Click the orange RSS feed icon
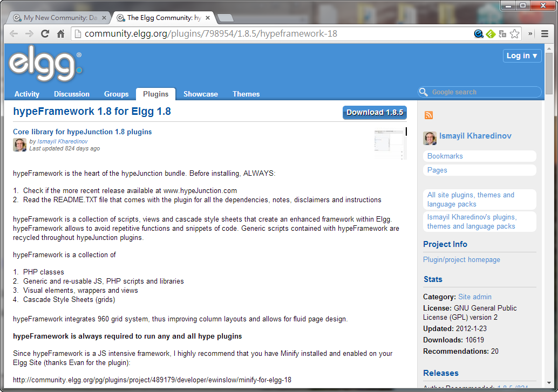Screen dimensions: 558x392 (x=428, y=115)
